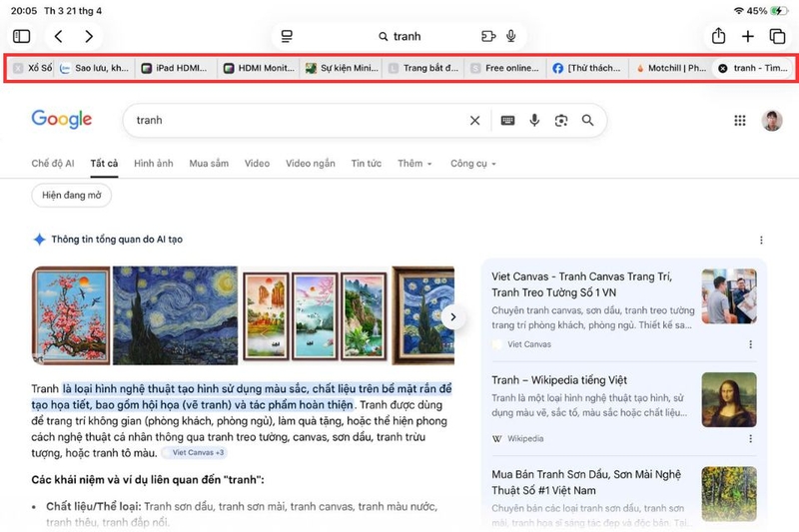Open the Video results tab

pyautogui.click(x=257, y=164)
